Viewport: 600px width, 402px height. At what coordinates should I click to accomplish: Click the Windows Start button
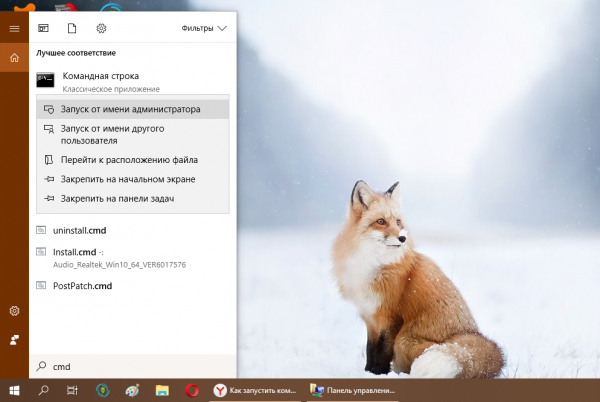pyautogui.click(x=15, y=391)
